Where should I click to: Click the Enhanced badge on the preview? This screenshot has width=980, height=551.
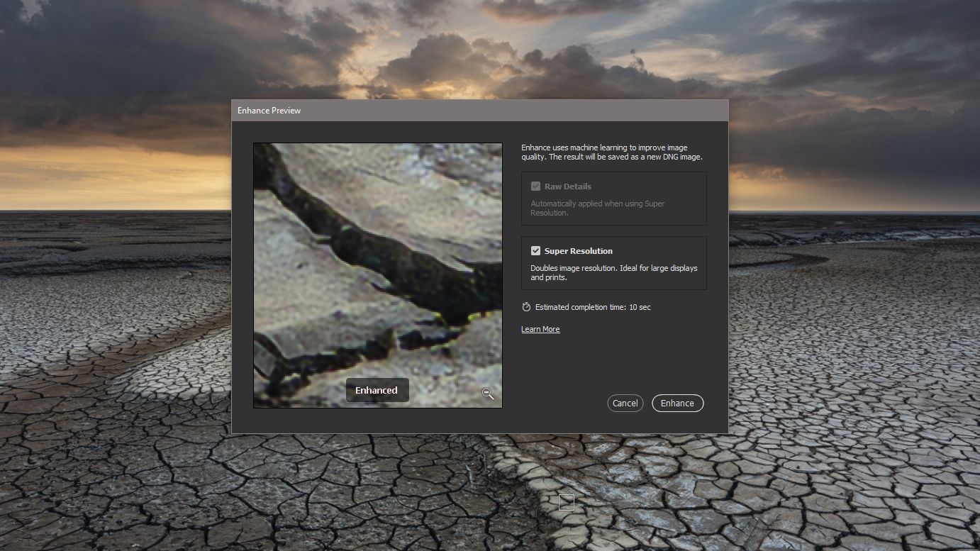377,390
